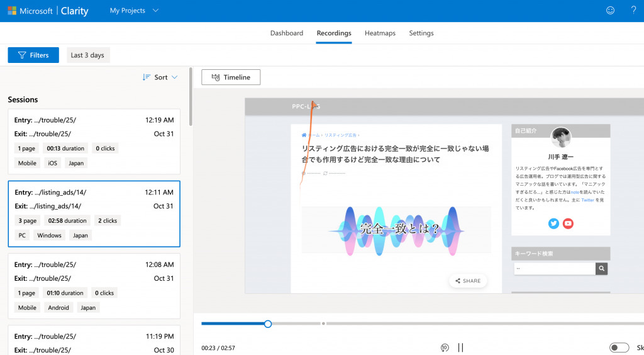The image size is (644, 355).
Task: Select the 12:19 AM session card
Action: coord(94,142)
